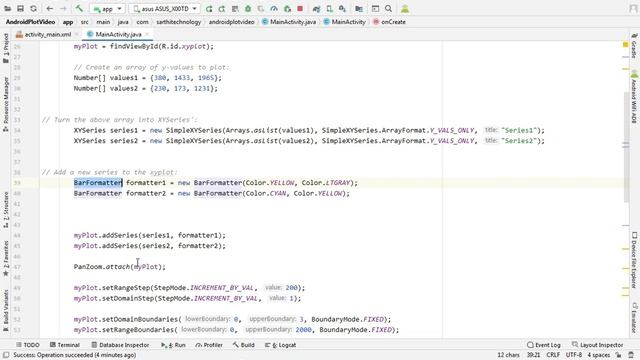Click the yellow warning indicator at top of scrollbar

[x=625, y=44]
